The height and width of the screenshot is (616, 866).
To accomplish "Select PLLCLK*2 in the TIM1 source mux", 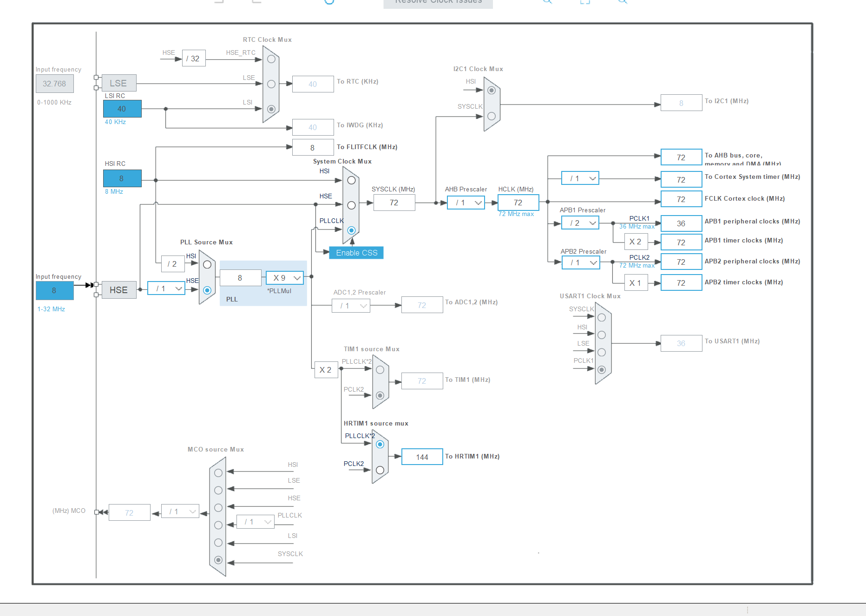I will tap(380, 370).
